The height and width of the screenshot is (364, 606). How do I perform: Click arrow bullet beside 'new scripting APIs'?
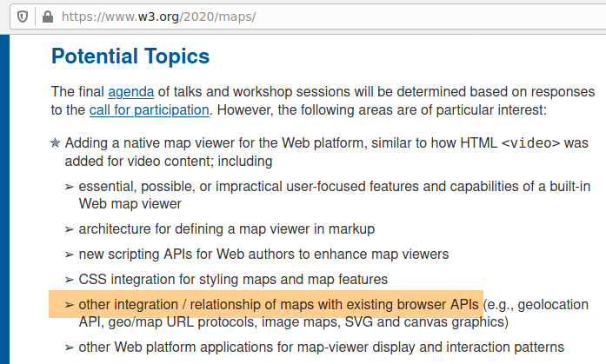click(x=69, y=255)
